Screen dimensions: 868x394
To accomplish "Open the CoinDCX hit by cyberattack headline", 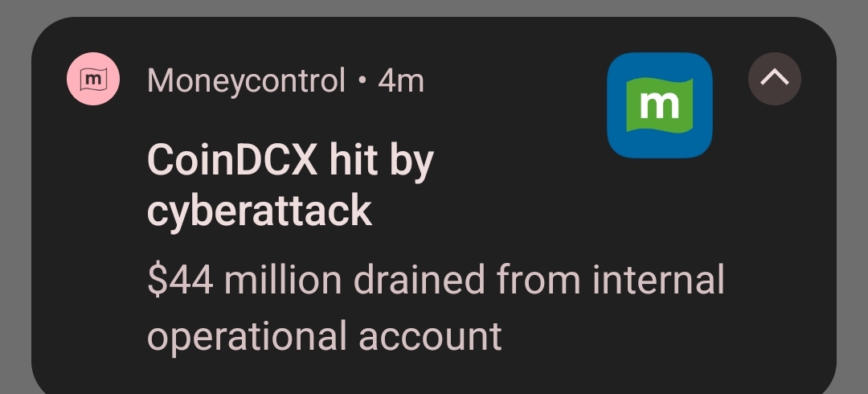I will tap(289, 186).
